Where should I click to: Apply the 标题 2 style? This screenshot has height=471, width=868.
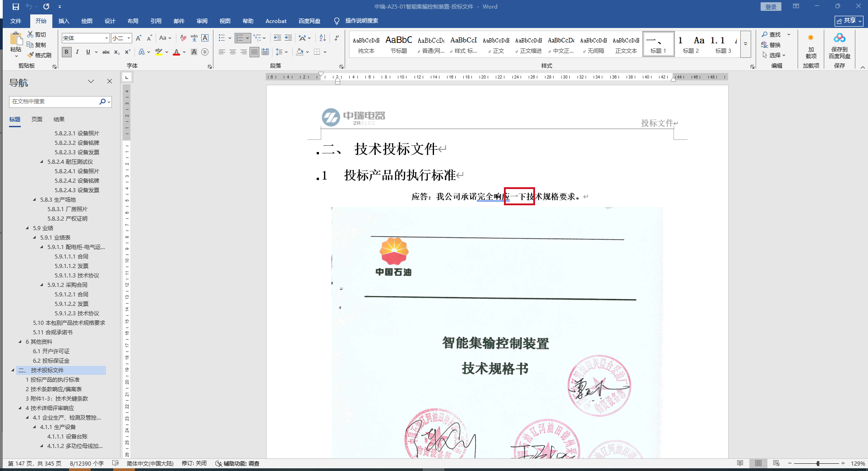point(691,44)
